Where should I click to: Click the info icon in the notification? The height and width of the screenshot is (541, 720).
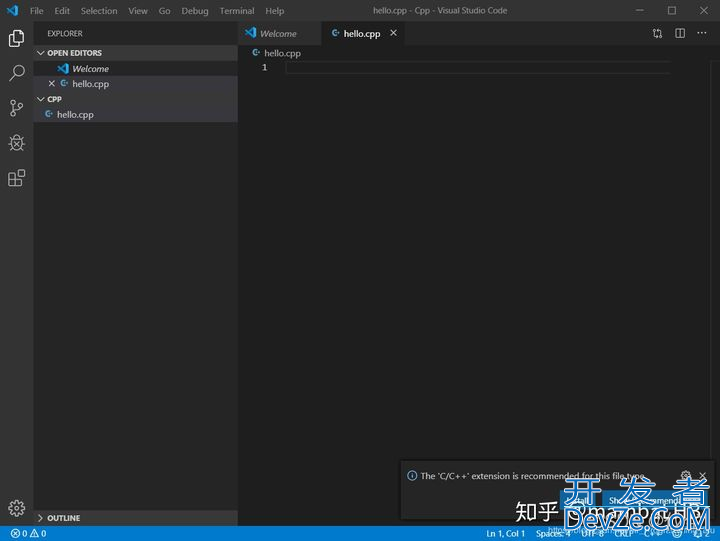(x=412, y=475)
